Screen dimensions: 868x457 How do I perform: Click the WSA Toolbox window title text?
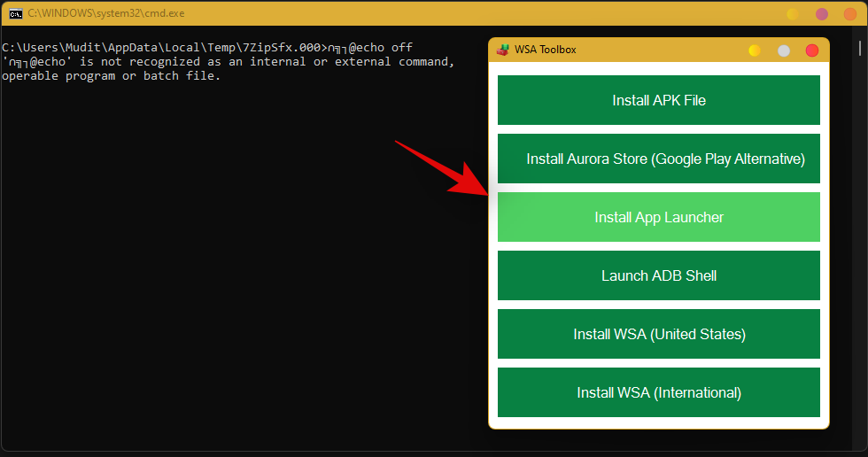pyautogui.click(x=545, y=50)
